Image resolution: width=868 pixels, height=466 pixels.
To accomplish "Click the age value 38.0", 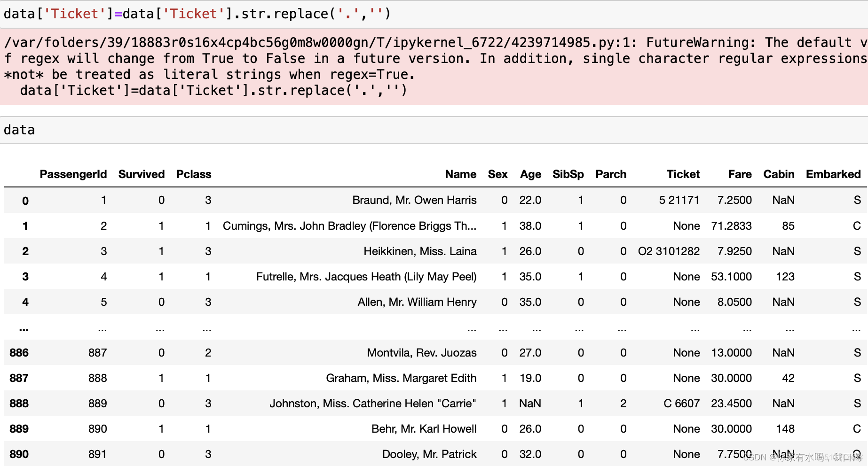I will [x=530, y=226].
